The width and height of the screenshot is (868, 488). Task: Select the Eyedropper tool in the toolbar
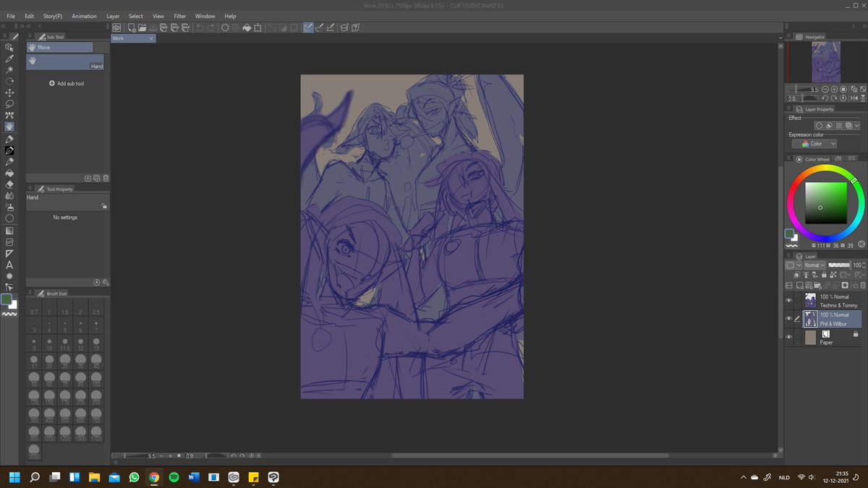pyautogui.click(x=9, y=59)
